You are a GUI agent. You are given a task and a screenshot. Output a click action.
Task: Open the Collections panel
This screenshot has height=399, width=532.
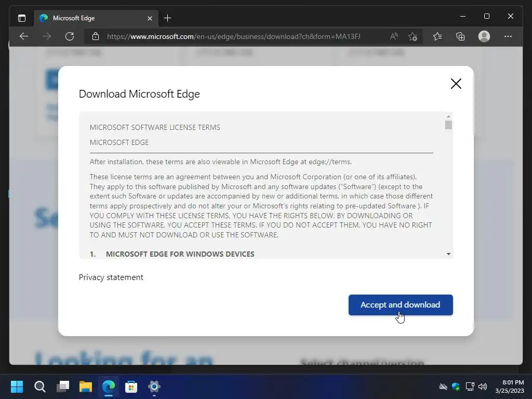click(460, 36)
